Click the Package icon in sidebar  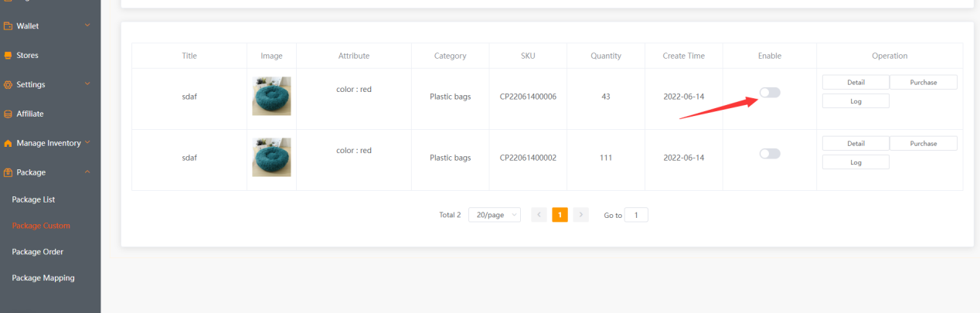point(9,172)
